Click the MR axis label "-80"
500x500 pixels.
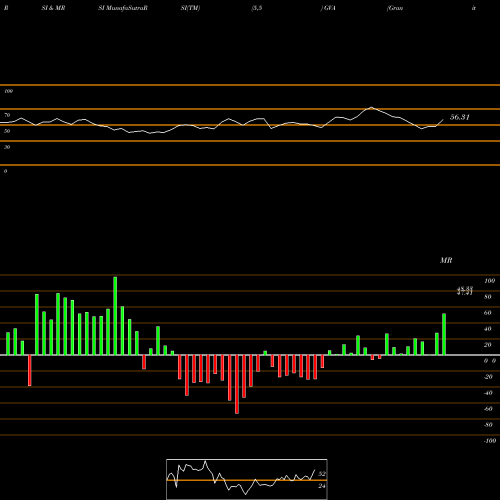click(x=488, y=425)
